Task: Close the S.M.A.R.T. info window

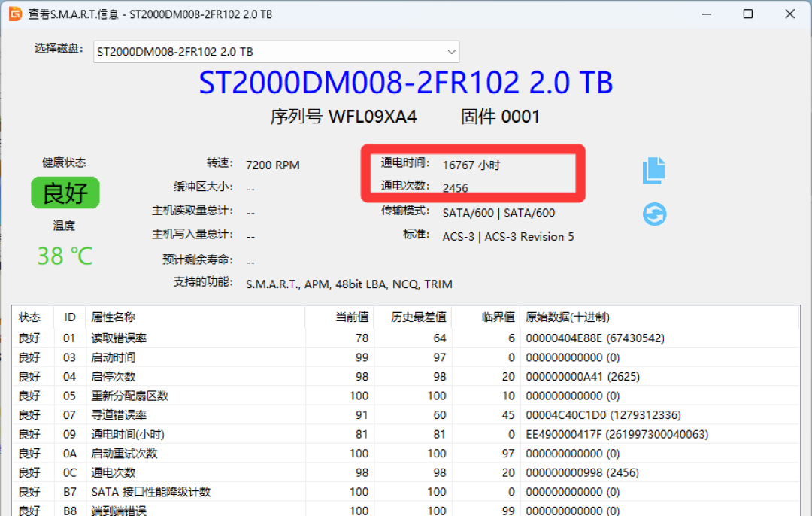Action: click(789, 14)
